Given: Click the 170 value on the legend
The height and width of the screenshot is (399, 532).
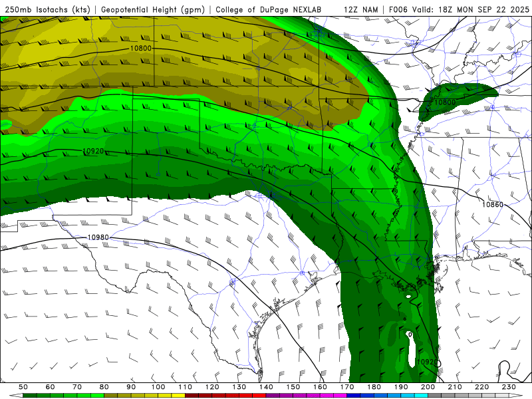Looking at the screenshot, I should (x=346, y=387).
